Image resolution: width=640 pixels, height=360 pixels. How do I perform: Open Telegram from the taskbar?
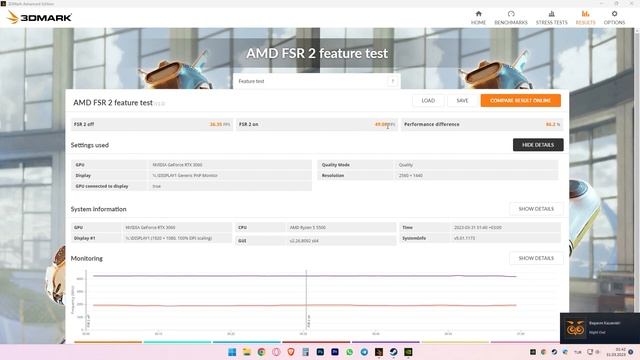point(364,352)
